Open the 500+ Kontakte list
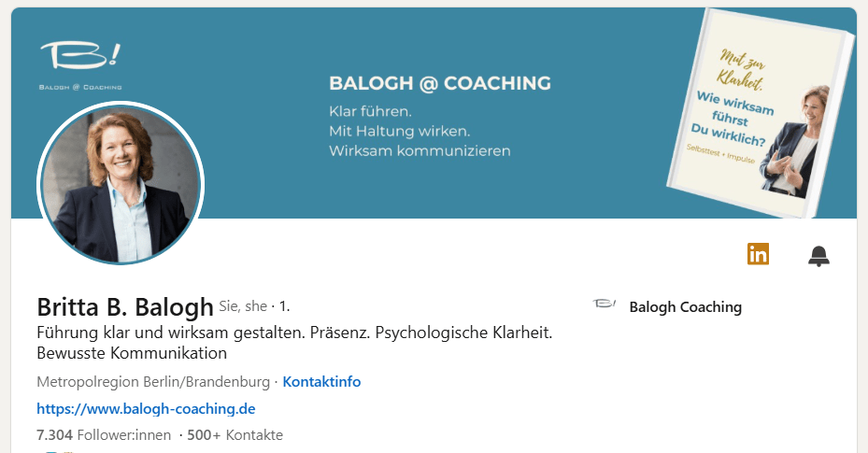This screenshot has width=868, height=453. (235, 435)
